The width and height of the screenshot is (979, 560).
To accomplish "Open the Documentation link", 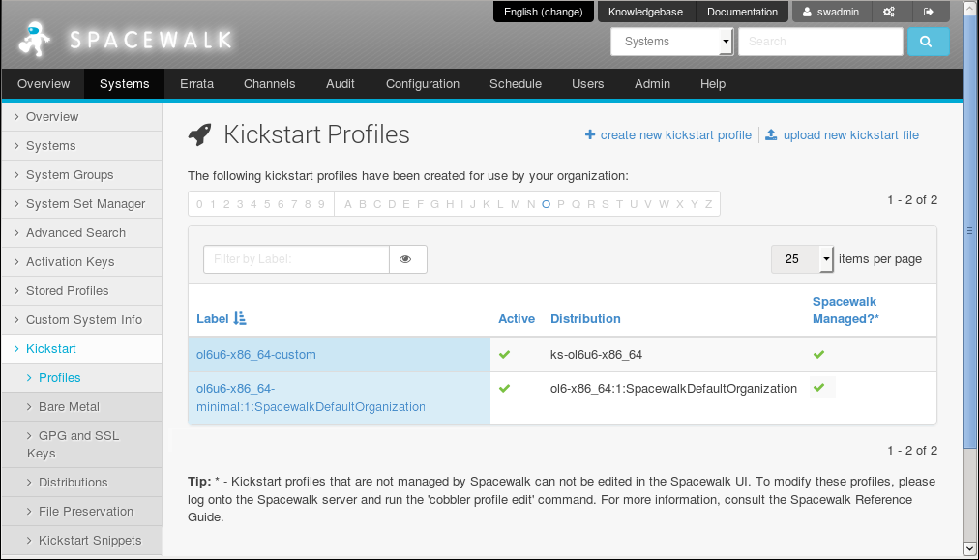I will (x=742, y=12).
